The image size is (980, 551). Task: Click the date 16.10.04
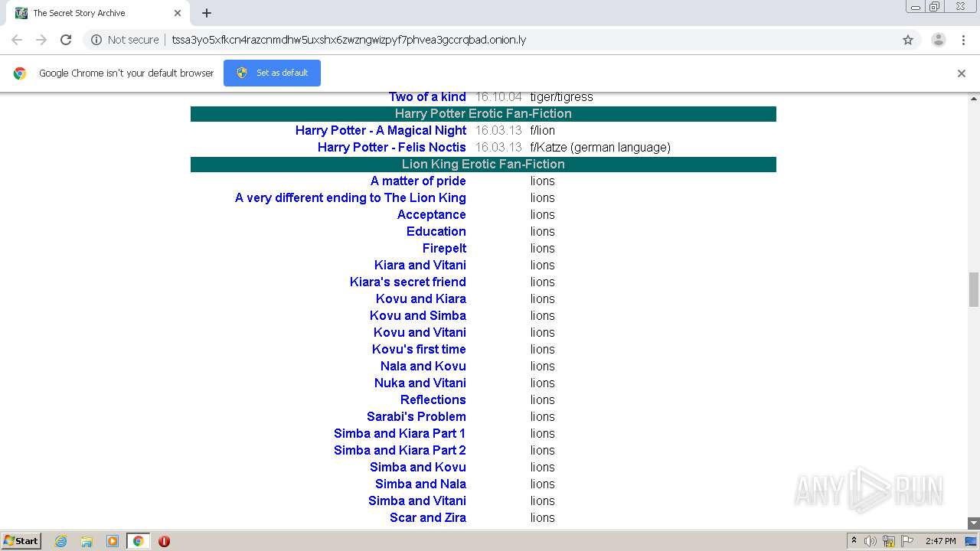click(498, 96)
